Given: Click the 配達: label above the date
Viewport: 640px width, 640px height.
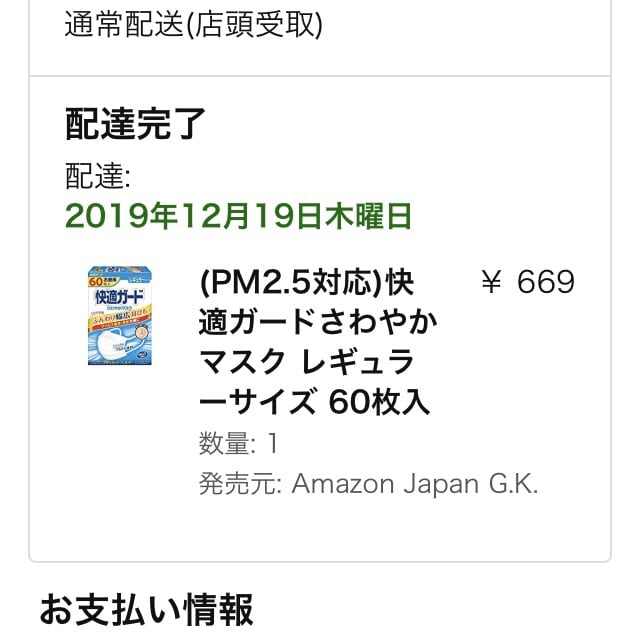Looking at the screenshot, I should click(x=98, y=176).
